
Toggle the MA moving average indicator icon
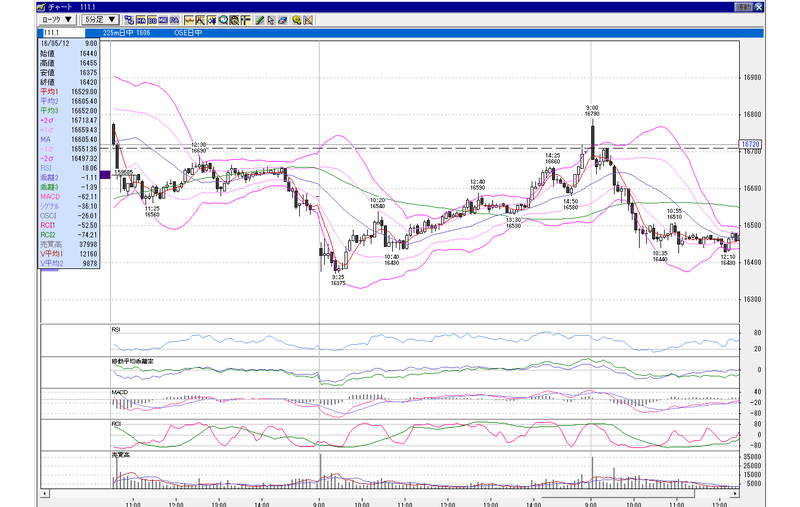(141, 20)
